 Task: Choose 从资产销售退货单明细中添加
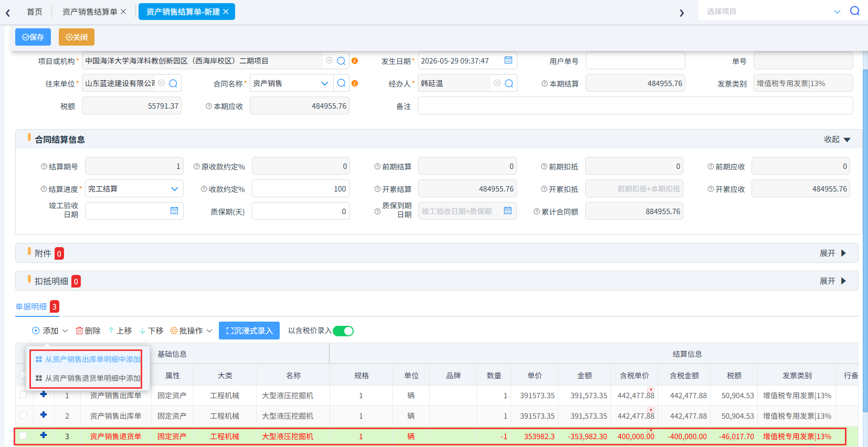click(88, 378)
